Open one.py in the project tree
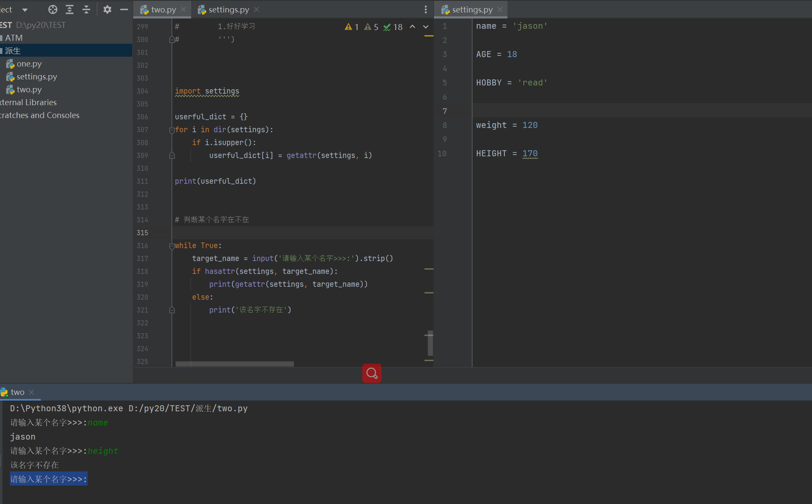This screenshot has width=812, height=504. coord(29,64)
